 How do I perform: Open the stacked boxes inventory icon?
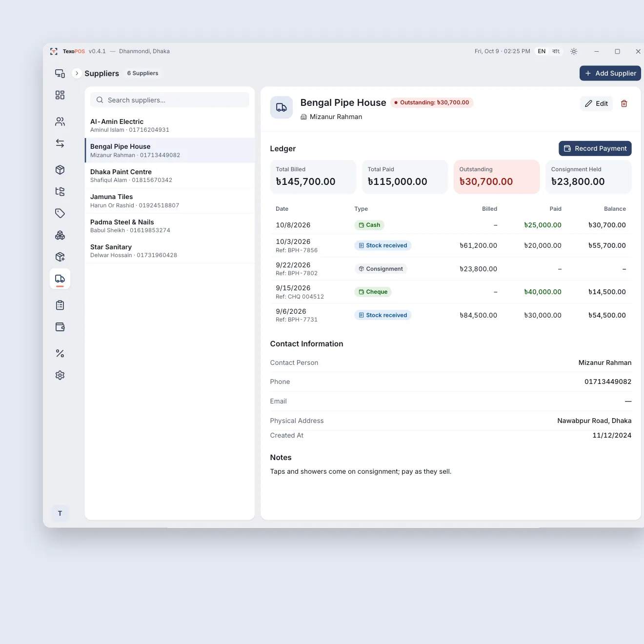point(60,235)
